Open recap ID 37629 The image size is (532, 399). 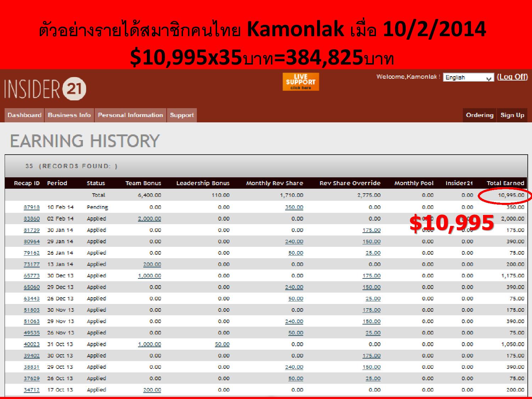(32, 378)
